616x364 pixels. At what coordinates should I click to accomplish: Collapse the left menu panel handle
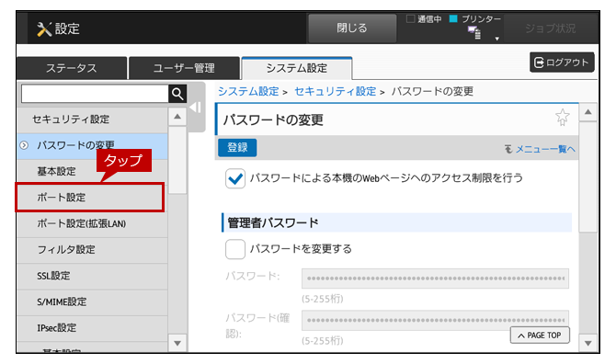[196, 108]
